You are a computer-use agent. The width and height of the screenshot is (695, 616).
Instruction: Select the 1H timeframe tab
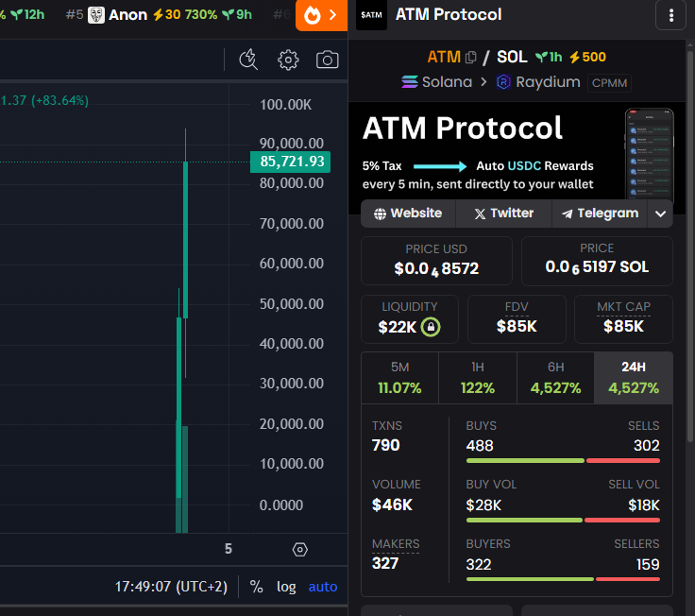tap(478, 378)
